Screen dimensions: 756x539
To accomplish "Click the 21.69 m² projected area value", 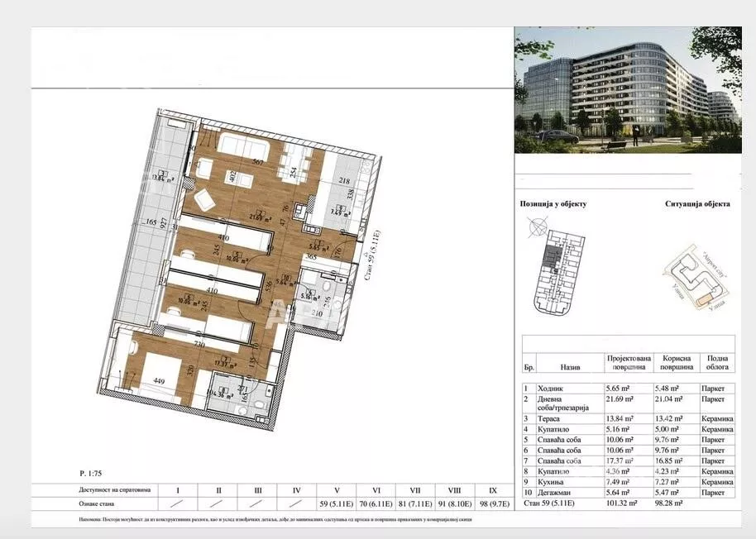I will [x=620, y=399].
